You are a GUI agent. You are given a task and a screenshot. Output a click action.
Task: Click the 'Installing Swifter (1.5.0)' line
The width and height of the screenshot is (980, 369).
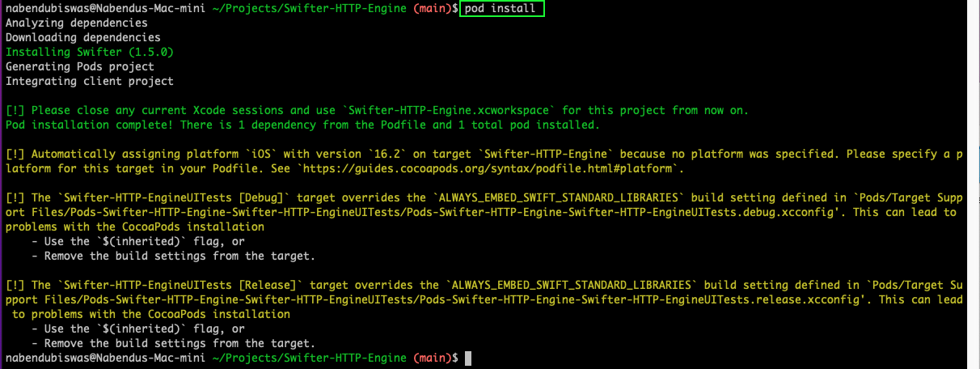click(90, 52)
